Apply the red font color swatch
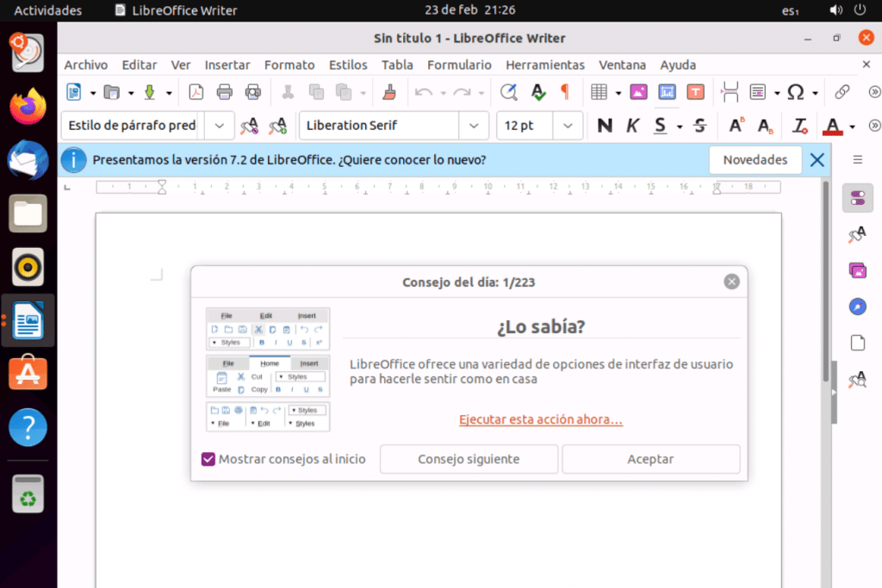This screenshot has width=882, height=588. [x=832, y=126]
